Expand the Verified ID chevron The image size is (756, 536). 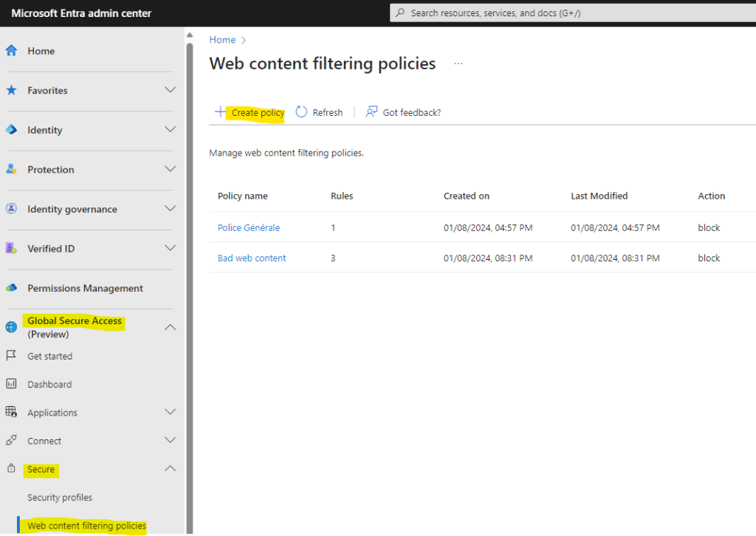click(x=171, y=248)
